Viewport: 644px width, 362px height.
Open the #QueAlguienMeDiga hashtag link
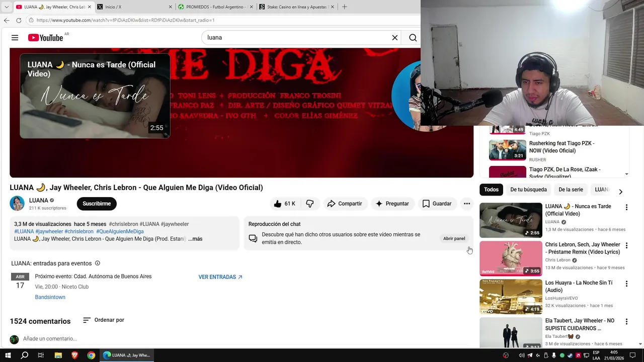pyautogui.click(x=120, y=231)
